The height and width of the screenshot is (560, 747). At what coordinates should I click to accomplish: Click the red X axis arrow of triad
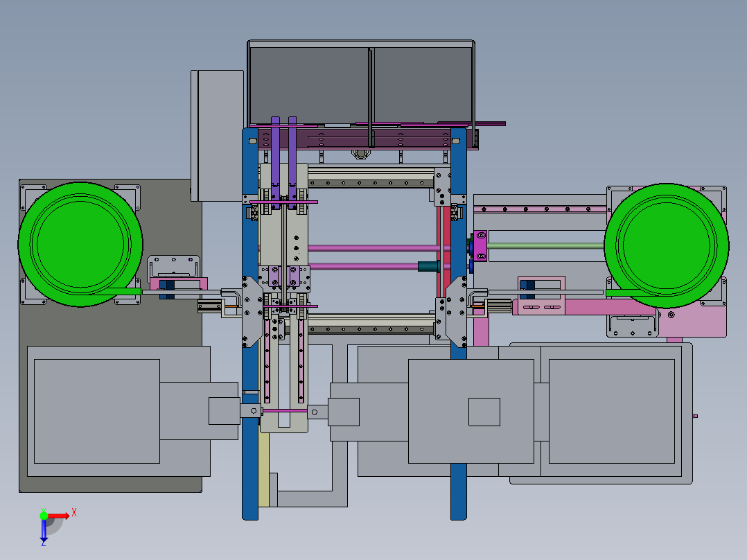coord(59,516)
